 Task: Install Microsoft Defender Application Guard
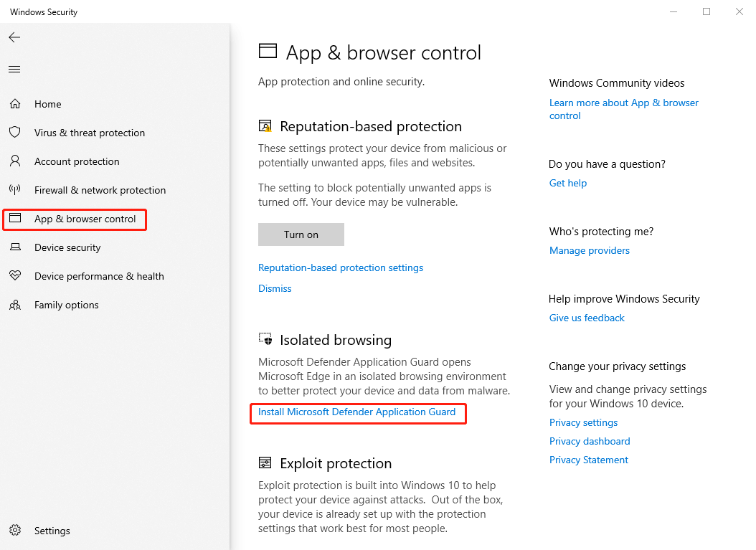356,412
